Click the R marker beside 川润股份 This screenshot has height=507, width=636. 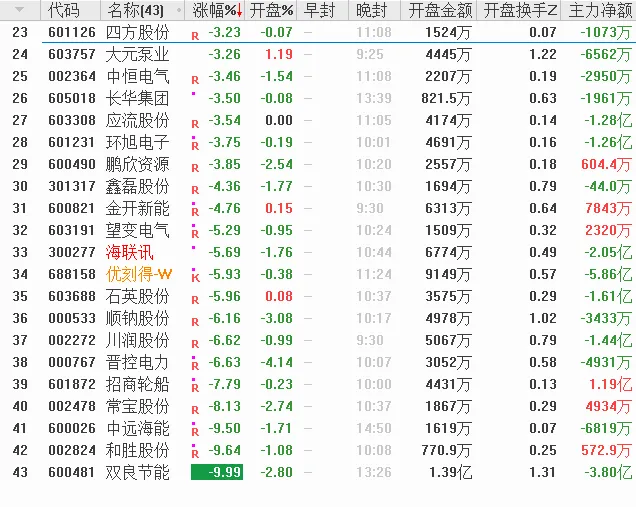[195, 344]
